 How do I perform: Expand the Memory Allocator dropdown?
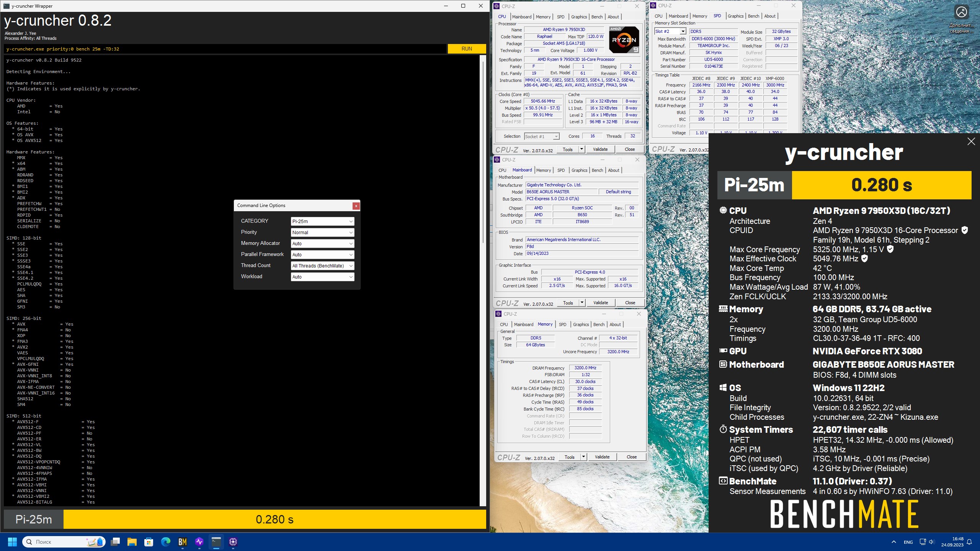point(322,243)
